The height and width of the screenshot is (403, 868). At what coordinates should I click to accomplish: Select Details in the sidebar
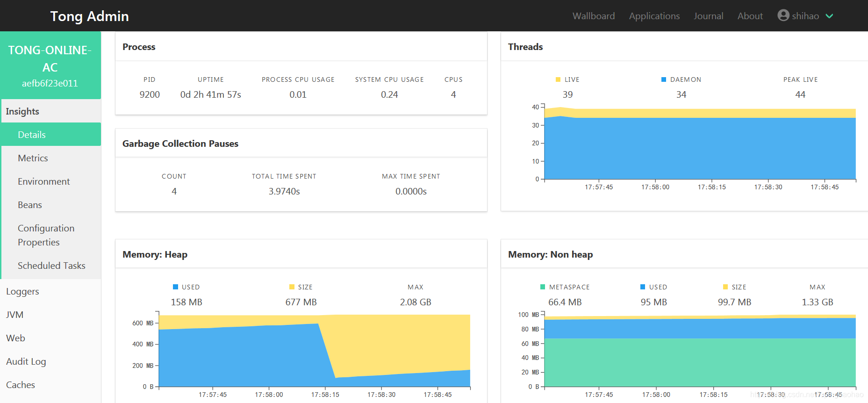[50, 135]
